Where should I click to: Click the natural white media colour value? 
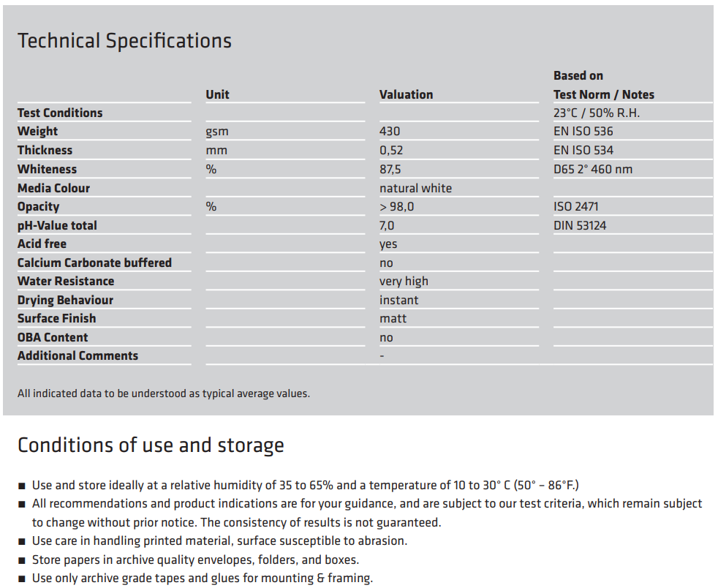[415, 188]
